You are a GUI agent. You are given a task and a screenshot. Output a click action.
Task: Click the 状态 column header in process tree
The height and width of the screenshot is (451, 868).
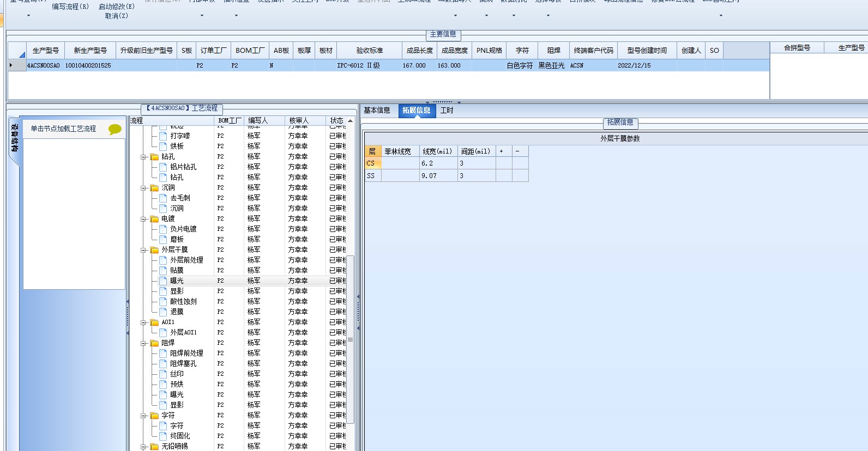point(336,120)
